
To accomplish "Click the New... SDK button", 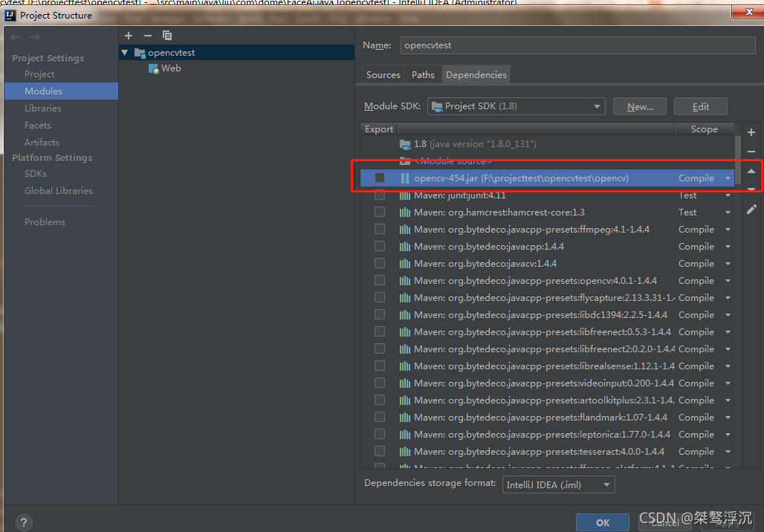I will (x=640, y=107).
